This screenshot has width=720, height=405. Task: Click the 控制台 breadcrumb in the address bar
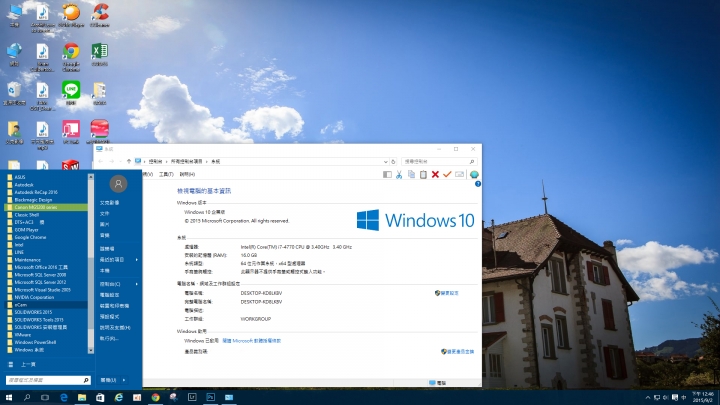pos(155,162)
